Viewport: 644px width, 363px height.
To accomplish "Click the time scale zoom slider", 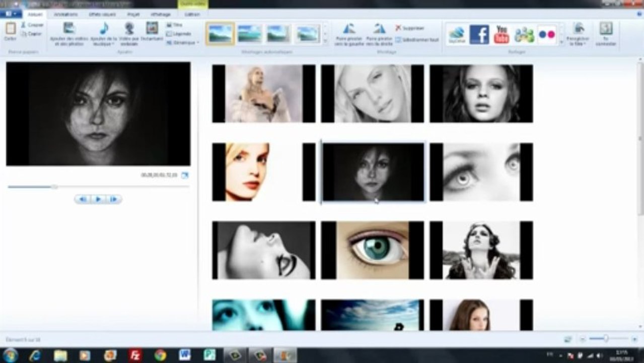I will (x=609, y=339).
